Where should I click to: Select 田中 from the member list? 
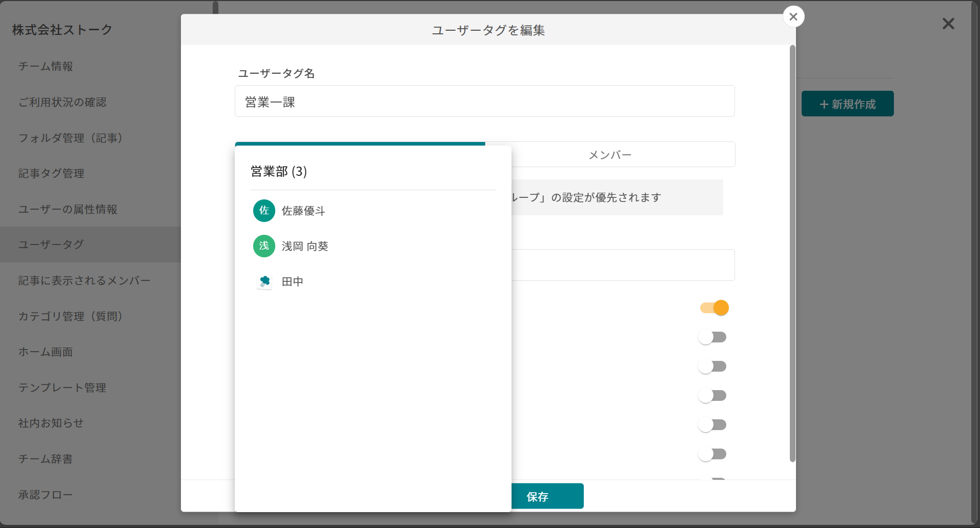coord(292,281)
